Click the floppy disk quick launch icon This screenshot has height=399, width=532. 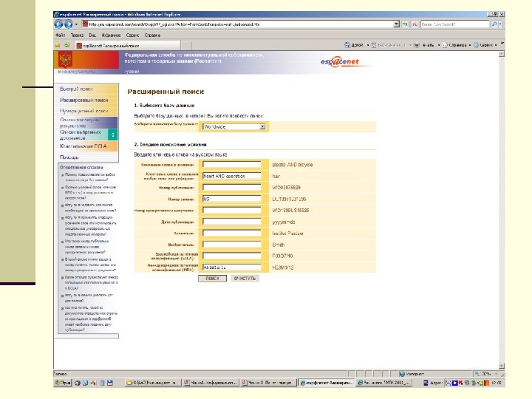[x=109, y=383]
